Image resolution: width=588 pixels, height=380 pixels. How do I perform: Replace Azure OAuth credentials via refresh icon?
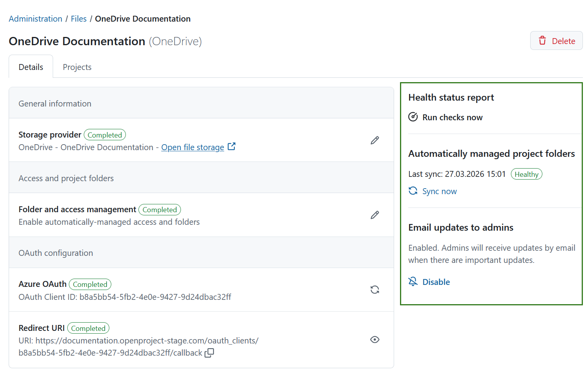tap(374, 290)
